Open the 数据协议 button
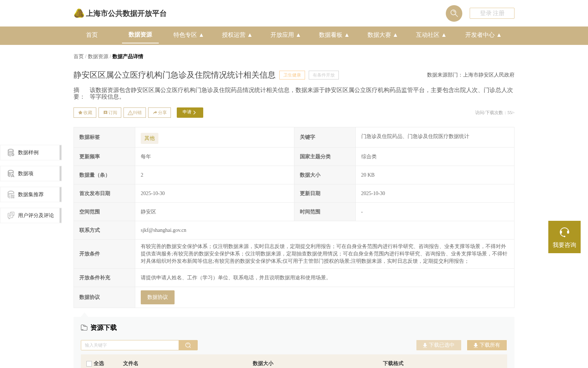This screenshot has width=588, height=368. coord(158,297)
